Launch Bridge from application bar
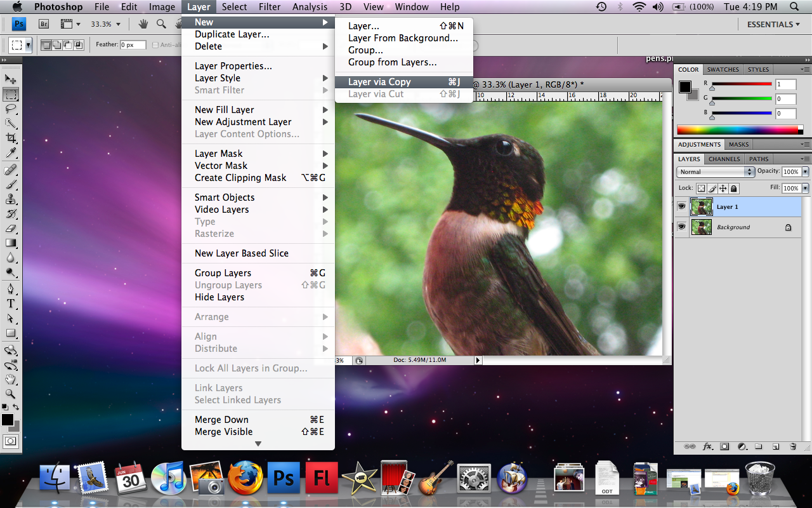Image resolution: width=812 pixels, height=508 pixels. (44, 24)
